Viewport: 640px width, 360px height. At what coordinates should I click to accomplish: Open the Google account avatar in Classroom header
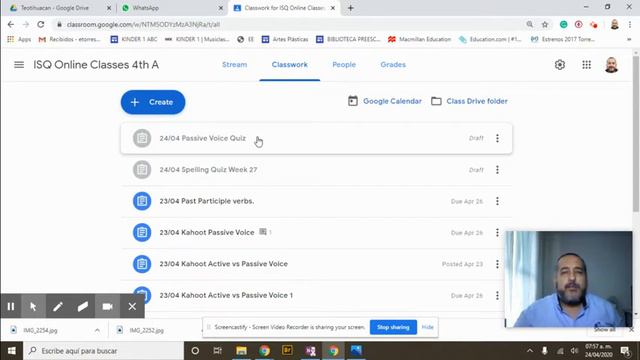(x=611, y=65)
